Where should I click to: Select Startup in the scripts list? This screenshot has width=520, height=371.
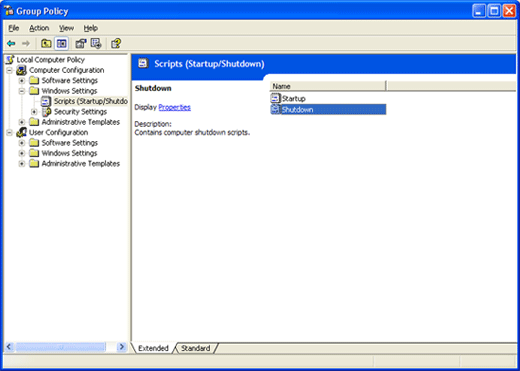pyautogui.click(x=293, y=98)
